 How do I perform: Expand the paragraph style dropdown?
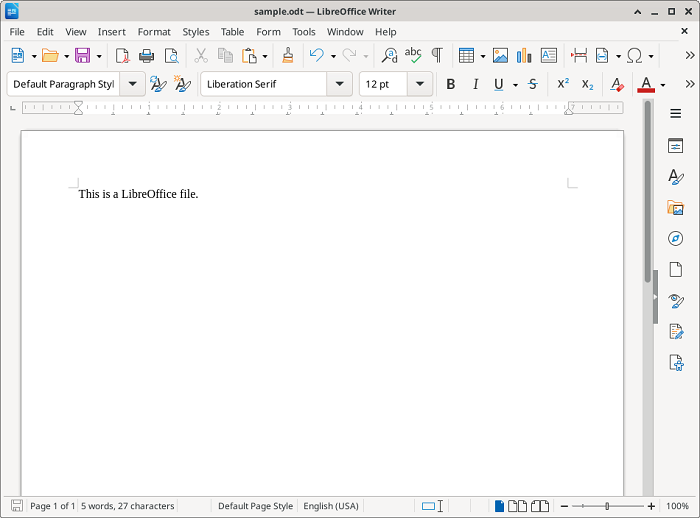click(x=132, y=85)
